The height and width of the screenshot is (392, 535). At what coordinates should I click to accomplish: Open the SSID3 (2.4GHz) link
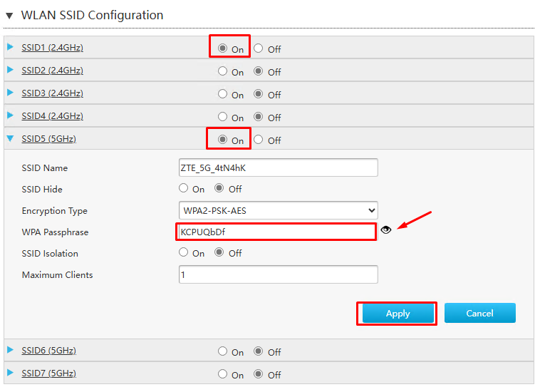(52, 93)
